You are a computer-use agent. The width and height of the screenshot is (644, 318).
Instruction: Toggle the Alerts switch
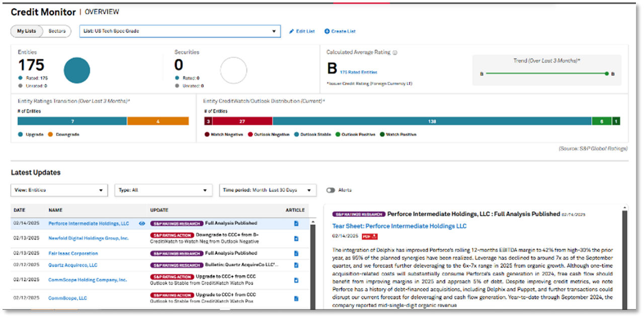click(331, 190)
